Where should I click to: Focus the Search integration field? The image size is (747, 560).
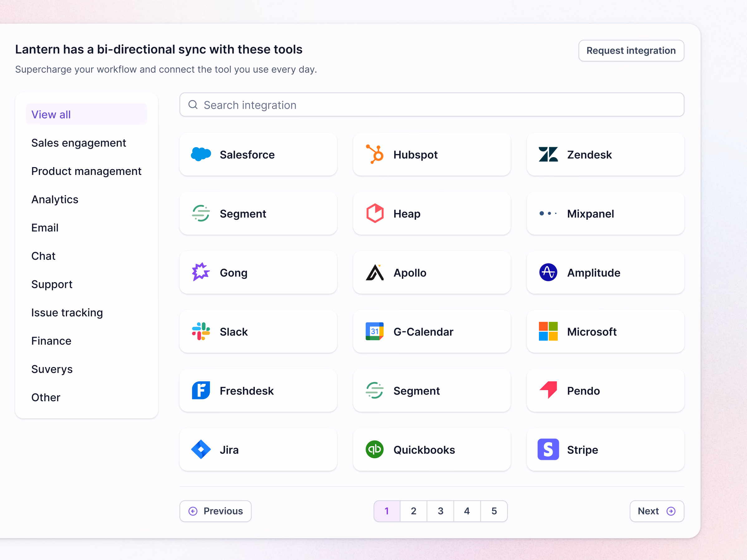pyautogui.click(x=432, y=105)
